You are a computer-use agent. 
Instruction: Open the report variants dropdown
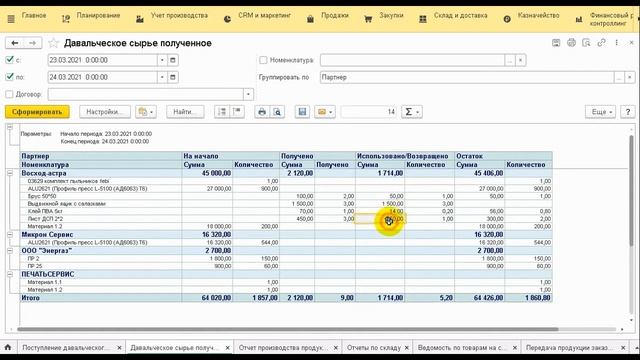pyautogui.click(x=146, y=112)
